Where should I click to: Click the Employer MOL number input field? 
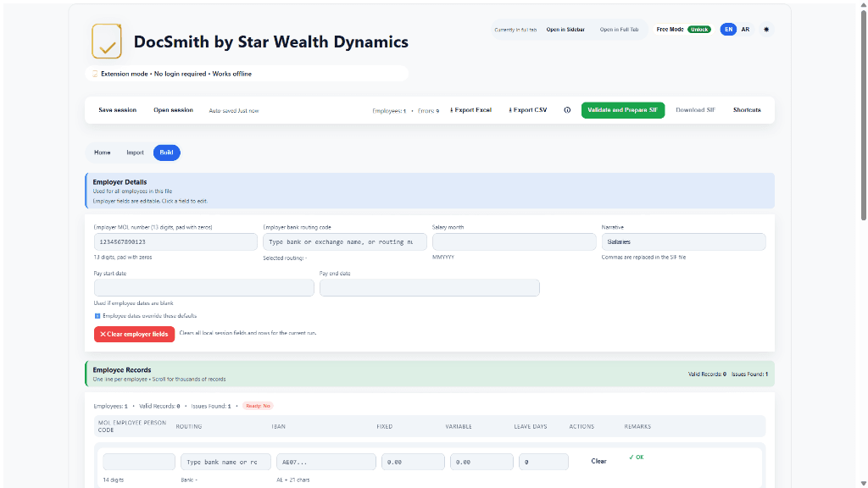(175, 242)
